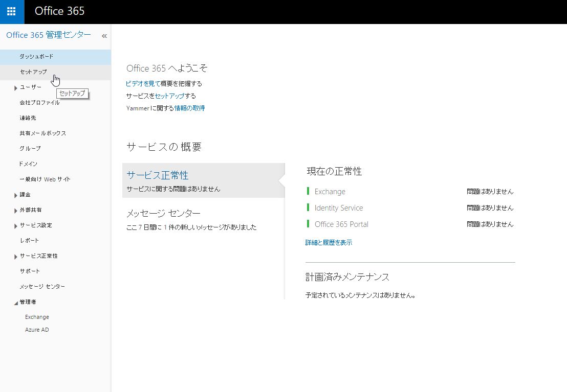This screenshot has width=567, height=392.
Task: Expand the サービス正常性 navigation arrow
Action: 15,257
